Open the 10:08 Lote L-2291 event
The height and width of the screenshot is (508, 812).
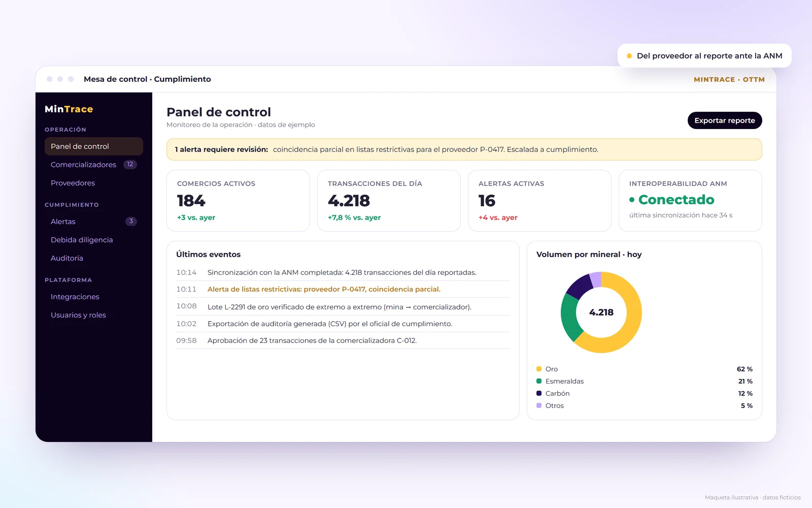(343, 306)
